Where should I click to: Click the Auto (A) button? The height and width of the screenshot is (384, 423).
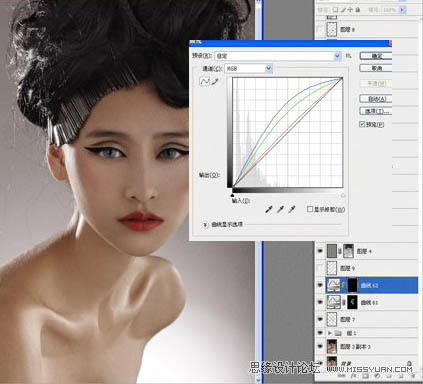(x=376, y=99)
